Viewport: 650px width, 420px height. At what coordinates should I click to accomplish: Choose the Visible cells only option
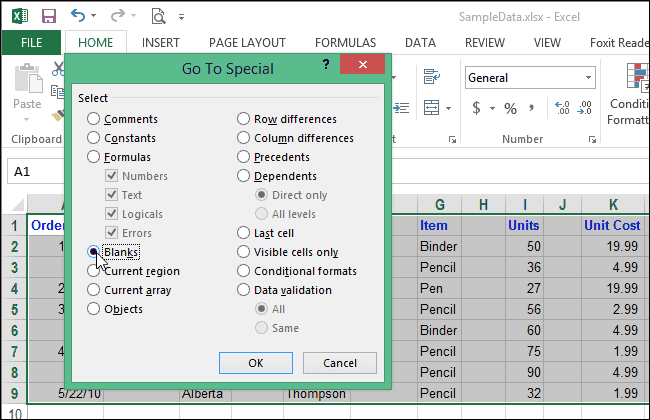coord(243,252)
